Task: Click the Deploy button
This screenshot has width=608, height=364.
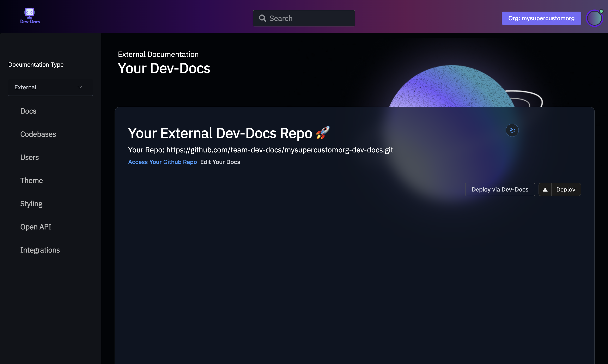Action: (566, 189)
